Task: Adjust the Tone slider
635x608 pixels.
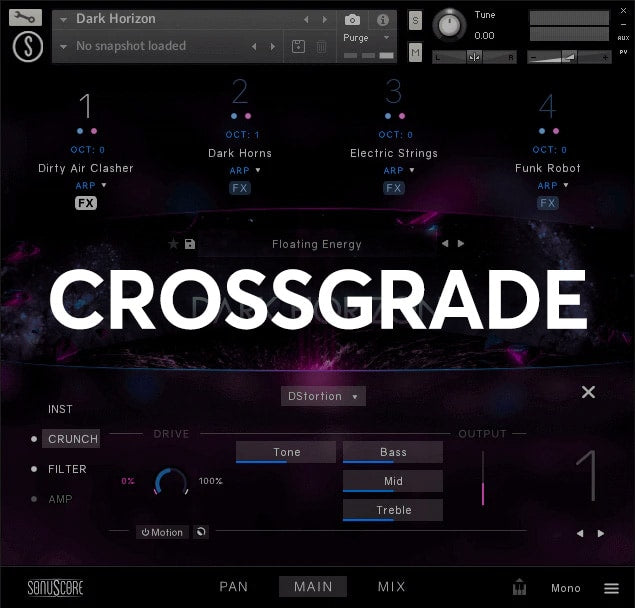Action: tap(286, 452)
